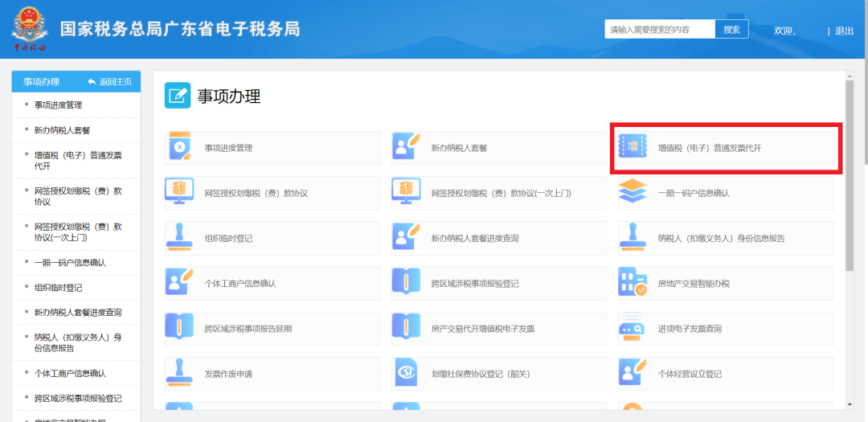The image size is (868, 422).
Task: Click the 事项办理 sidebar header title
Action: click(41, 81)
